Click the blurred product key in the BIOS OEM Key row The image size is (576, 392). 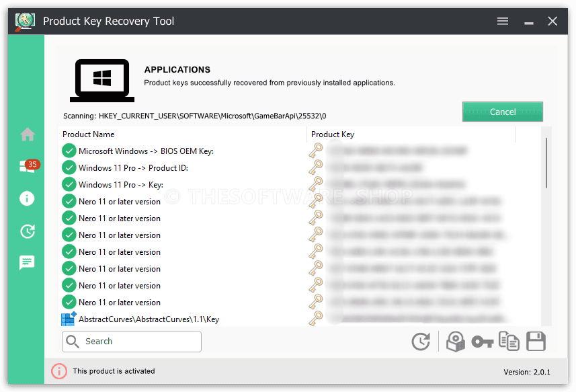397,151
